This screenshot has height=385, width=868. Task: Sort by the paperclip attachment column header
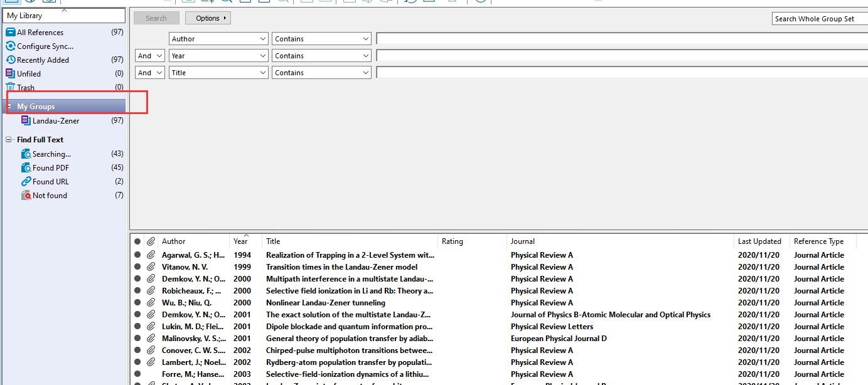[x=151, y=241]
